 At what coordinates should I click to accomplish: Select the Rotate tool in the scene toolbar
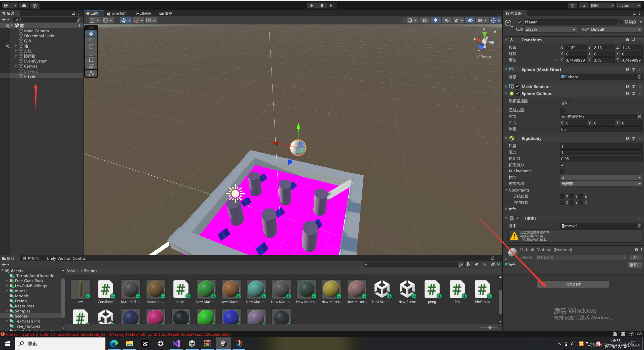point(91,46)
